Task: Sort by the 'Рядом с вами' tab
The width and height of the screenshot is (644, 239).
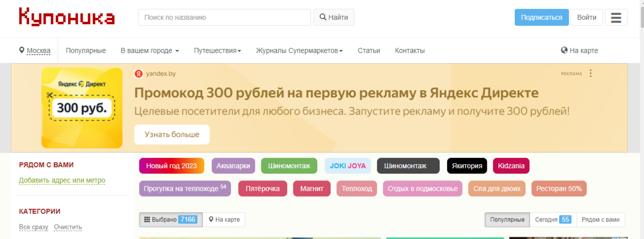Action: pos(601,220)
